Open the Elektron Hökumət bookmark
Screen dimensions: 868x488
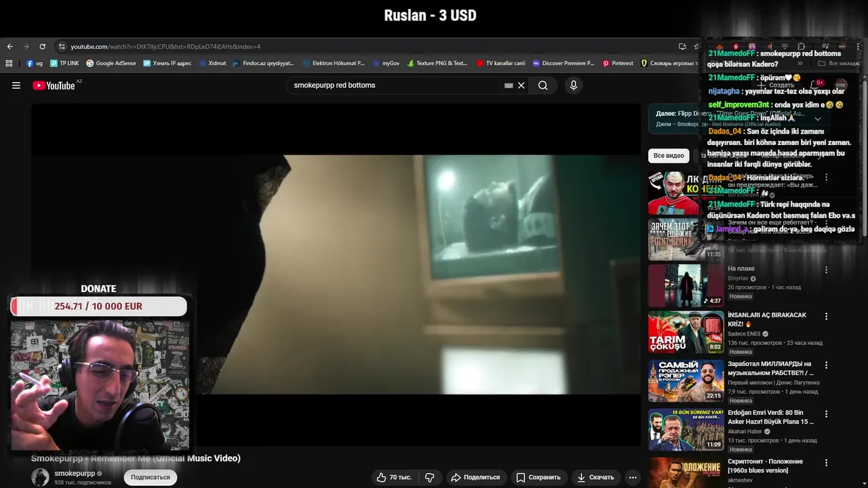click(x=334, y=63)
